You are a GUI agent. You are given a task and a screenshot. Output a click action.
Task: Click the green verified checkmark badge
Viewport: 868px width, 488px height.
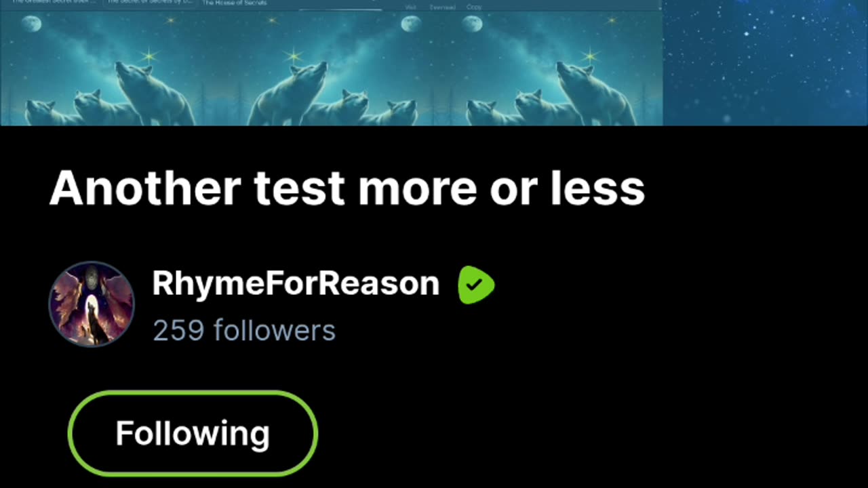coord(476,285)
